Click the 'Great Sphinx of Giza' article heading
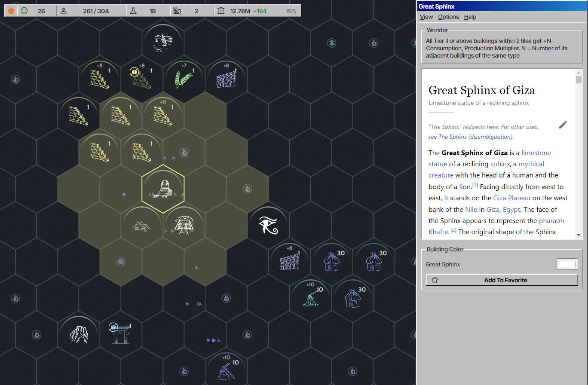The height and width of the screenshot is (385, 588). coord(482,90)
